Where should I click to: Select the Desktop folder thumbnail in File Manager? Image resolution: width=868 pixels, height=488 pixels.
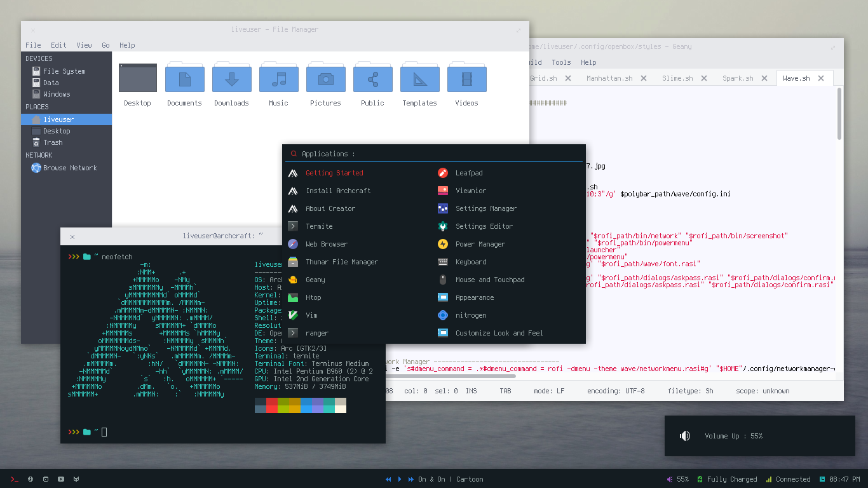(x=137, y=78)
